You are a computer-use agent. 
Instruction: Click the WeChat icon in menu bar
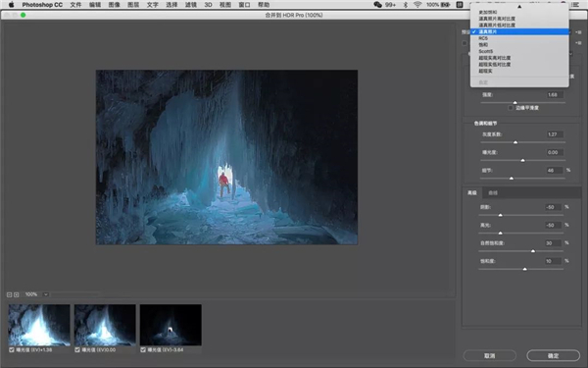pos(377,5)
